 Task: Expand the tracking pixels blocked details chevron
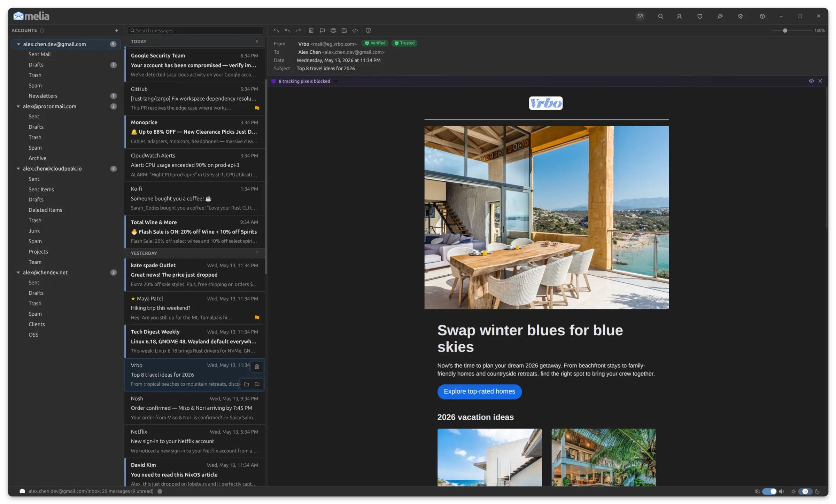336,81
